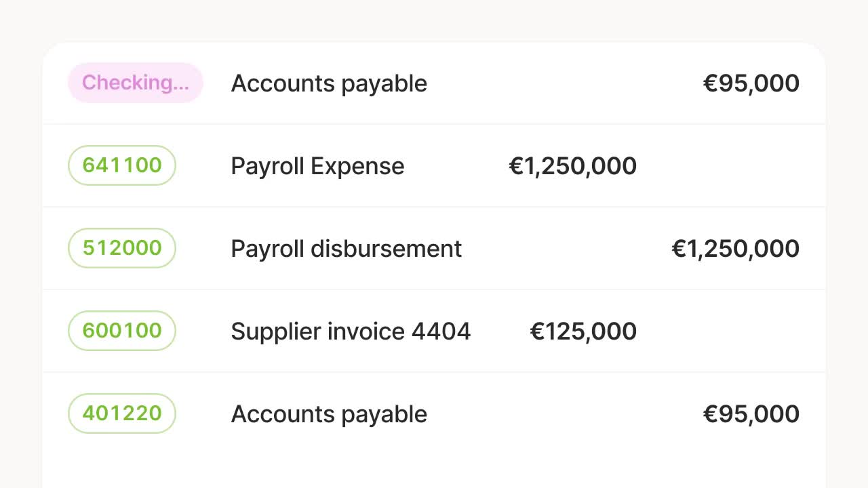
Task: Click the €125,000 Supplier invoice amount
Action: pos(583,331)
